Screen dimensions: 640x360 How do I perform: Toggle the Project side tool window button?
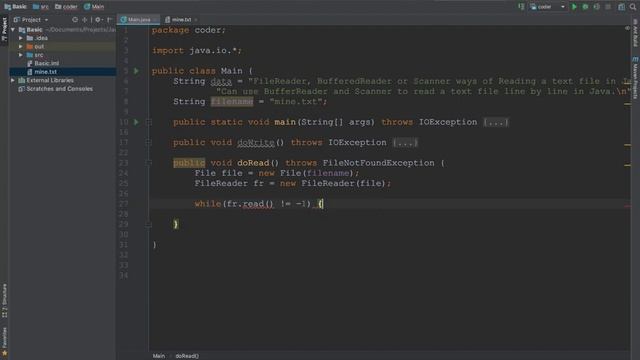(4, 29)
